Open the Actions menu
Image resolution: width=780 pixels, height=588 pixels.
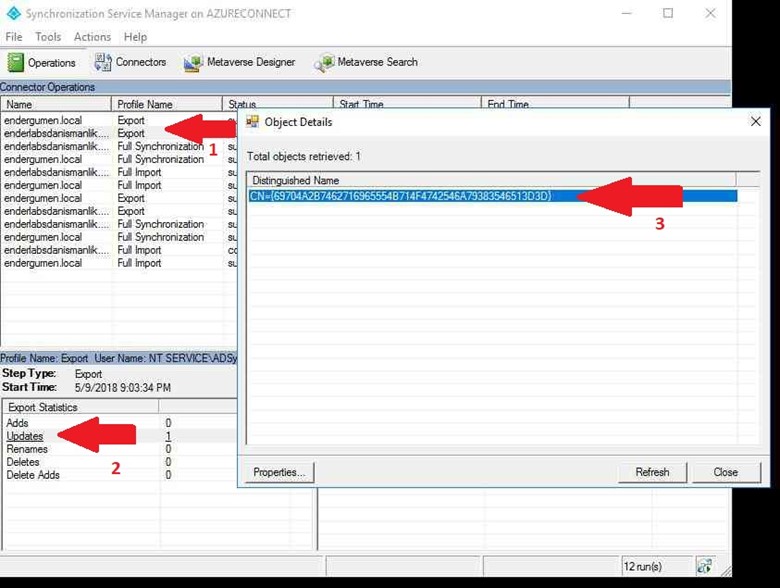(92, 37)
